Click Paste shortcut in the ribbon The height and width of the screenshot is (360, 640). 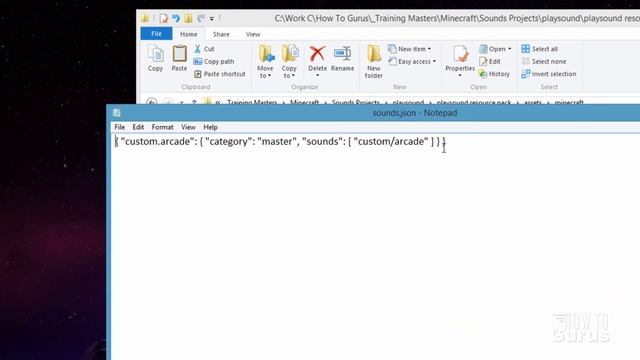coord(220,74)
